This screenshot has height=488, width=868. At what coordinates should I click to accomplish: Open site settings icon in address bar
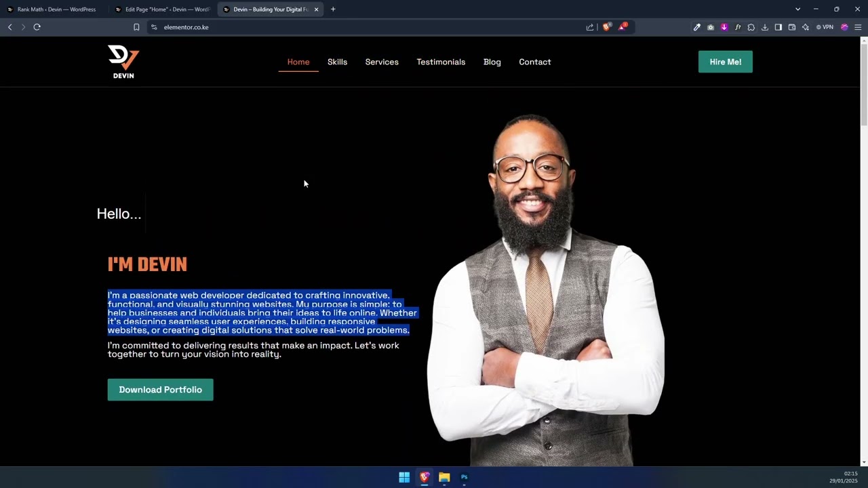[x=154, y=27]
